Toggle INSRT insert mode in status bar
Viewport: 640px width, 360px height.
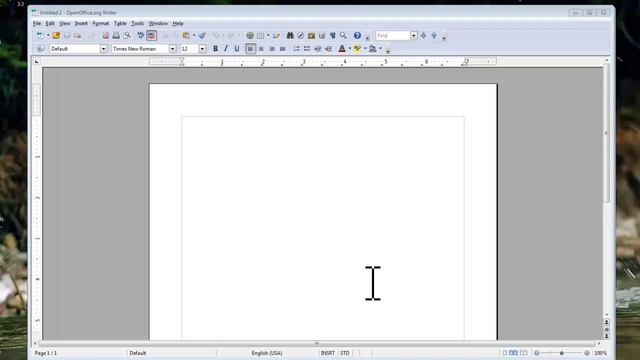click(x=328, y=353)
